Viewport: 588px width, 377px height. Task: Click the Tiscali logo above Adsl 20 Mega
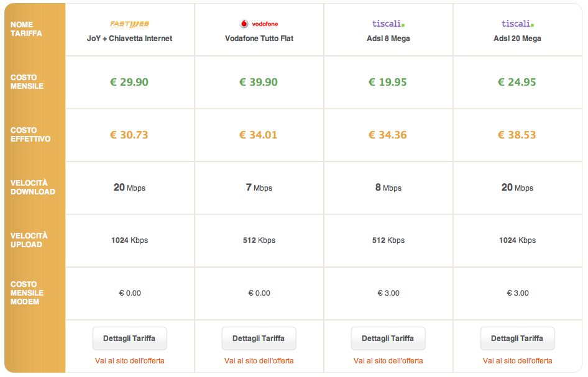tap(517, 24)
